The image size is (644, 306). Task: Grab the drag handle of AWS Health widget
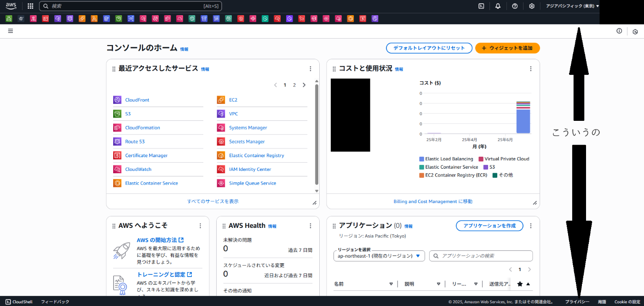click(224, 226)
